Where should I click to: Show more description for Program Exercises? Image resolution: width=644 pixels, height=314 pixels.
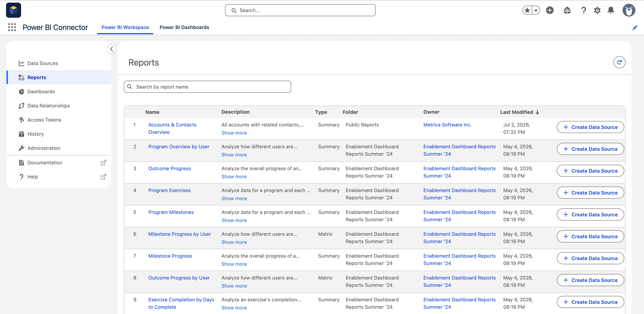[234, 198]
